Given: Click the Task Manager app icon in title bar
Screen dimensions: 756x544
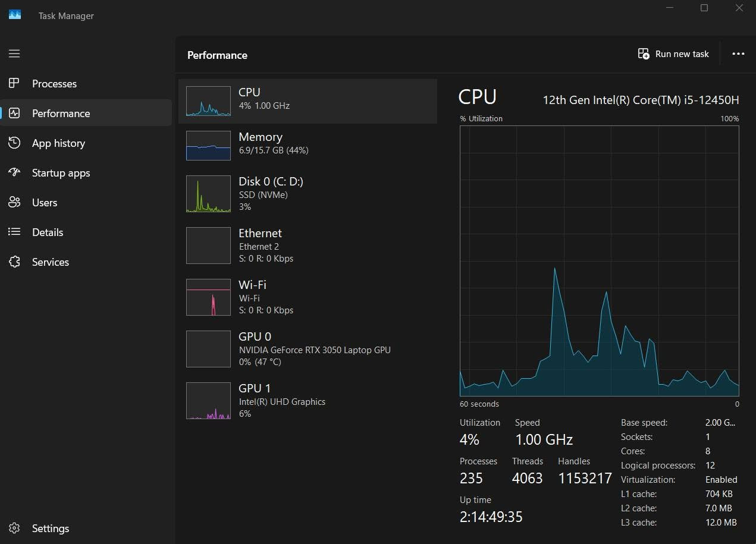Looking at the screenshot, I should (x=15, y=15).
